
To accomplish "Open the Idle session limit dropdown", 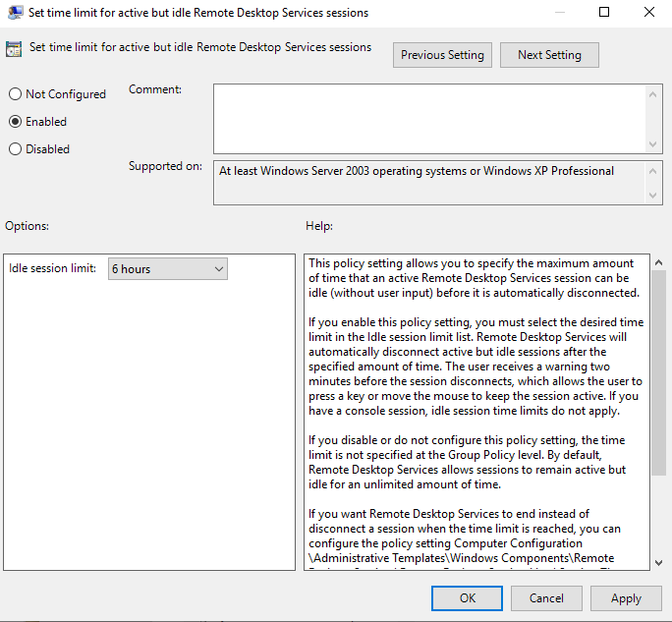I will click(x=168, y=268).
